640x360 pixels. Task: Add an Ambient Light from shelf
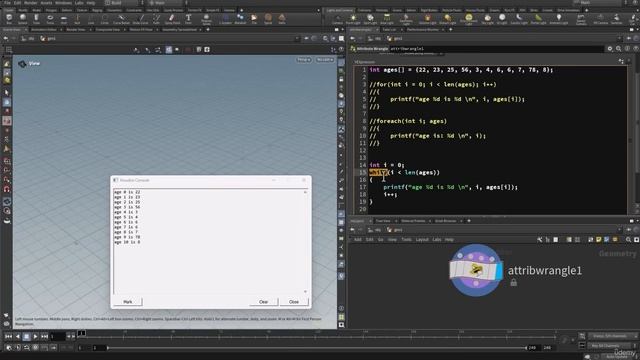(559, 19)
